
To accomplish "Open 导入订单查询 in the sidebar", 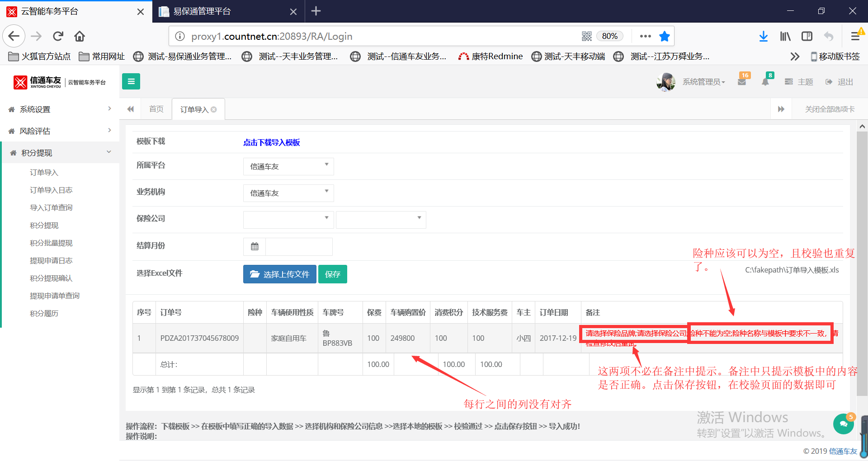I will click(x=51, y=208).
